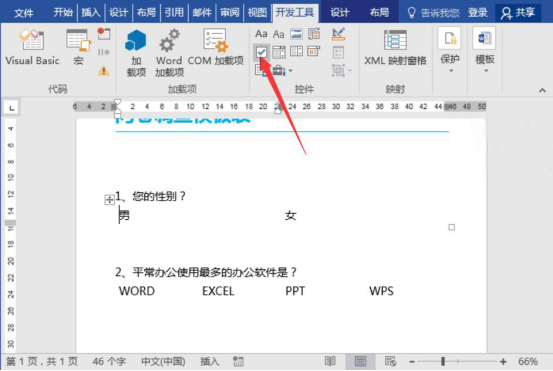This screenshot has height=371, width=553.
Task: Insert a date picker content control
Action: [314, 51]
